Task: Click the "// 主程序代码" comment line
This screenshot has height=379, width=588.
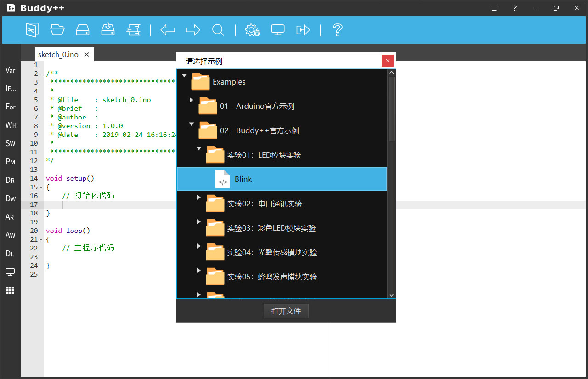Action: pos(88,248)
